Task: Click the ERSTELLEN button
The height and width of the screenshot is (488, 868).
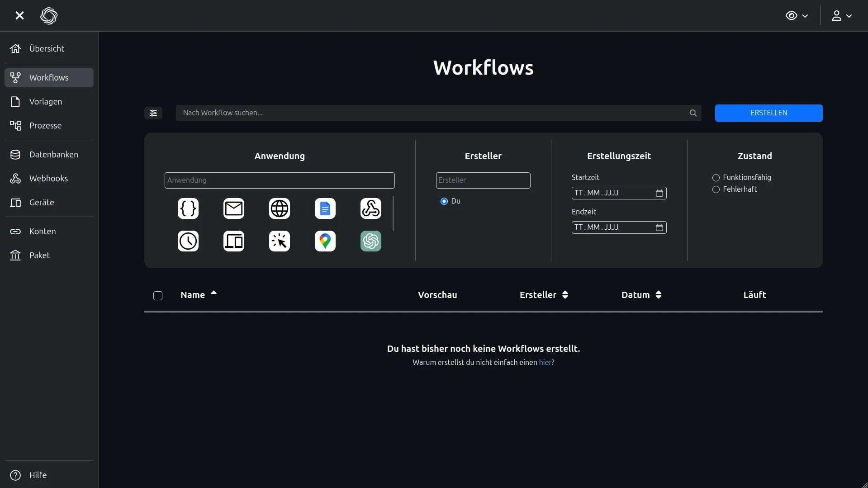Action: click(768, 113)
